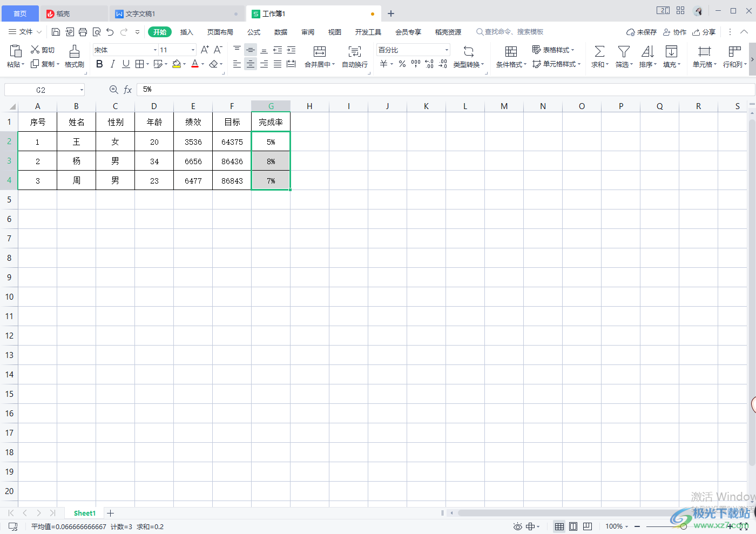
Task: Decrease font size with A- icon
Action: click(218, 50)
